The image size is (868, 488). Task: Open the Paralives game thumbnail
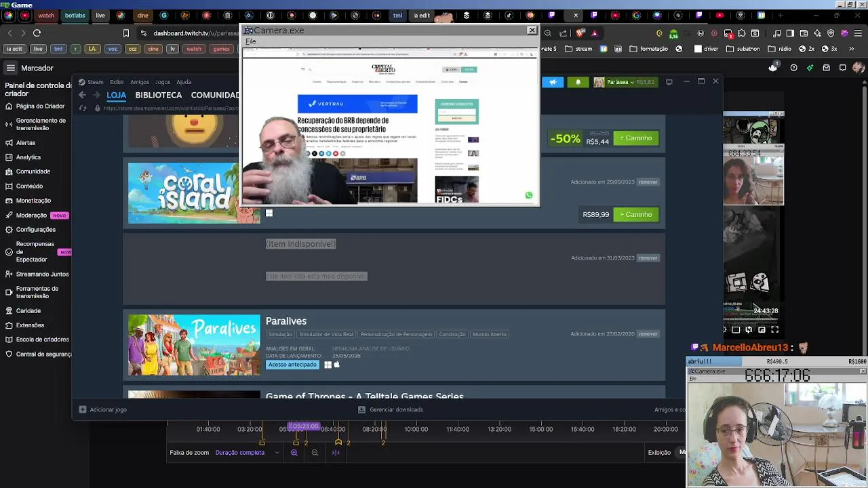tap(194, 345)
